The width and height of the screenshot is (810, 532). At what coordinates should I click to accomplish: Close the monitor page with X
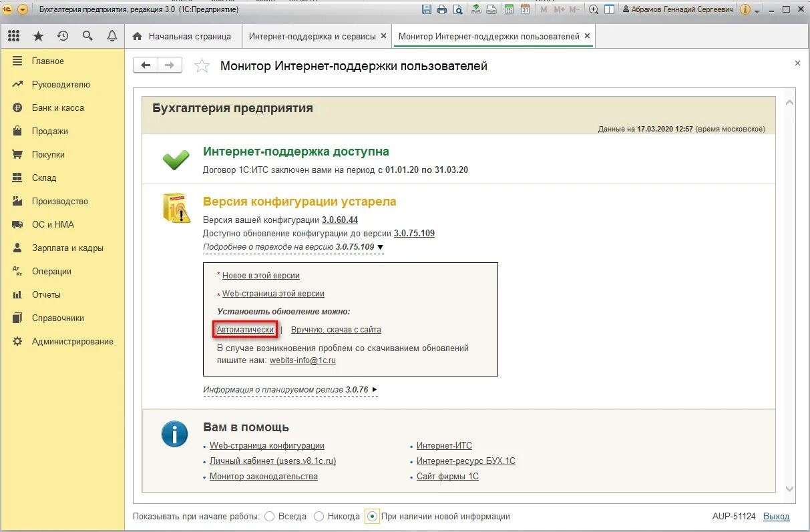pyautogui.click(x=797, y=63)
